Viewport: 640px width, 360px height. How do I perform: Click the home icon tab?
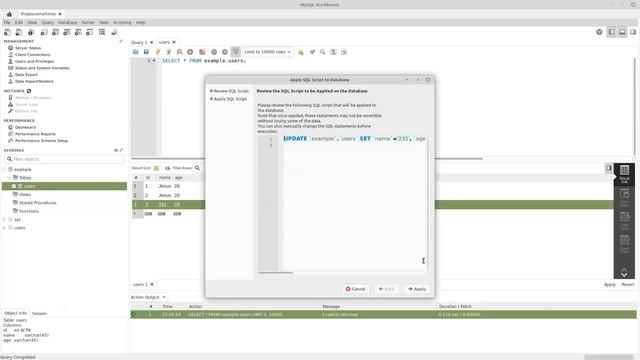click(x=9, y=14)
